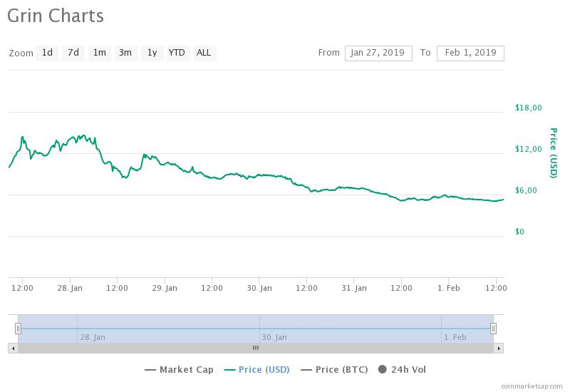Click the scrollbar right arrow
This screenshot has height=392, width=570.
pyautogui.click(x=499, y=348)
